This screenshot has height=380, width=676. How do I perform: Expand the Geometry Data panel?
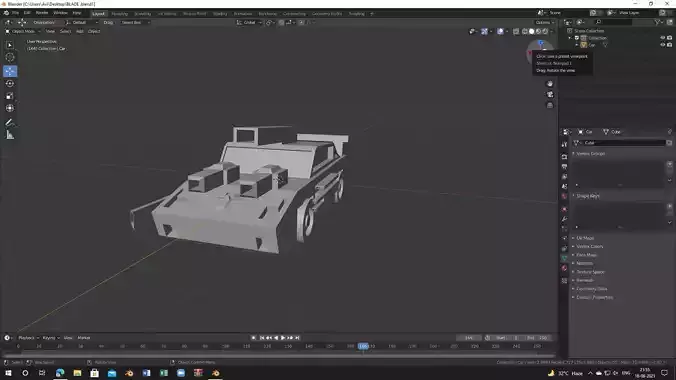[592, 289]
